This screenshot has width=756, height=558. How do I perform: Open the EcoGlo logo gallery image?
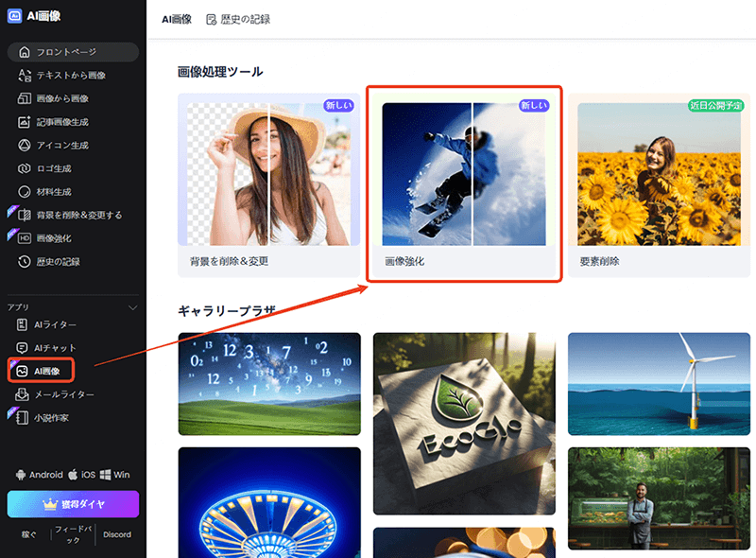pyautogui.click(x=464, y=424)
